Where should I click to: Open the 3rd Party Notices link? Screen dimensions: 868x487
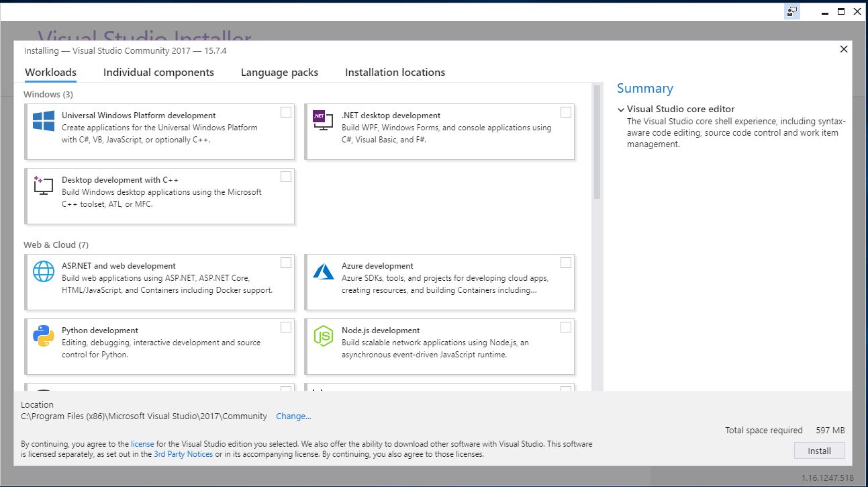[x=183, y=454]
